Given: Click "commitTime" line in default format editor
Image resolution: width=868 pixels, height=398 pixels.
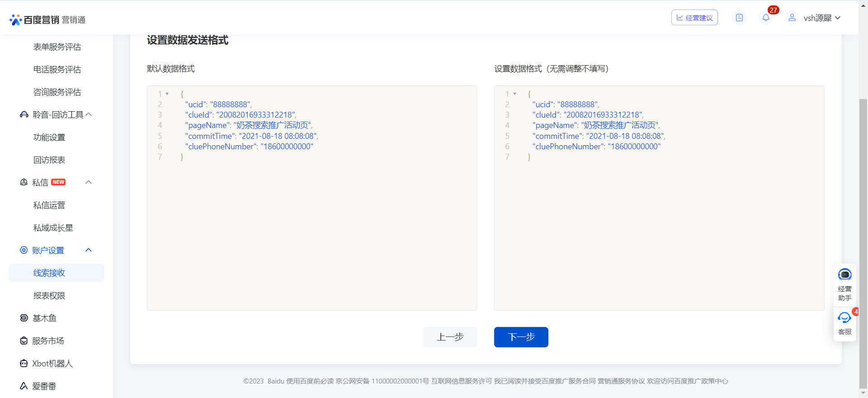Looking at the screenshot, I should coord(251,136).
